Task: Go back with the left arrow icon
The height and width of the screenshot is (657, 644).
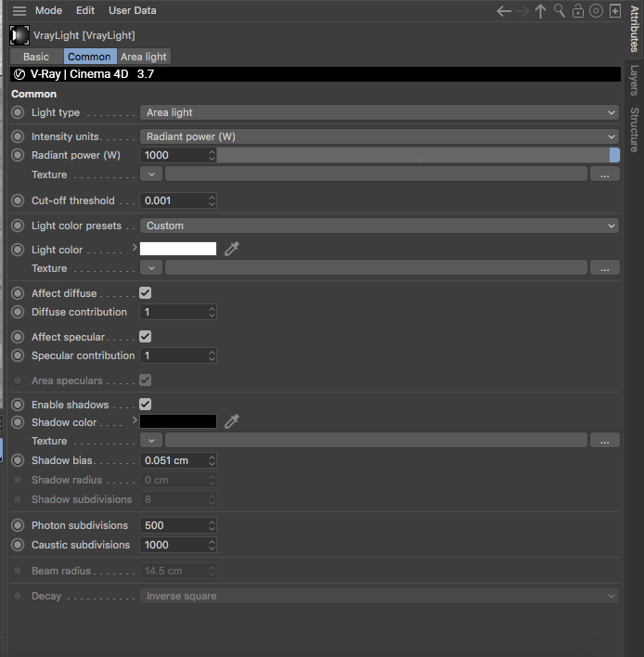Action: (504, 11)
